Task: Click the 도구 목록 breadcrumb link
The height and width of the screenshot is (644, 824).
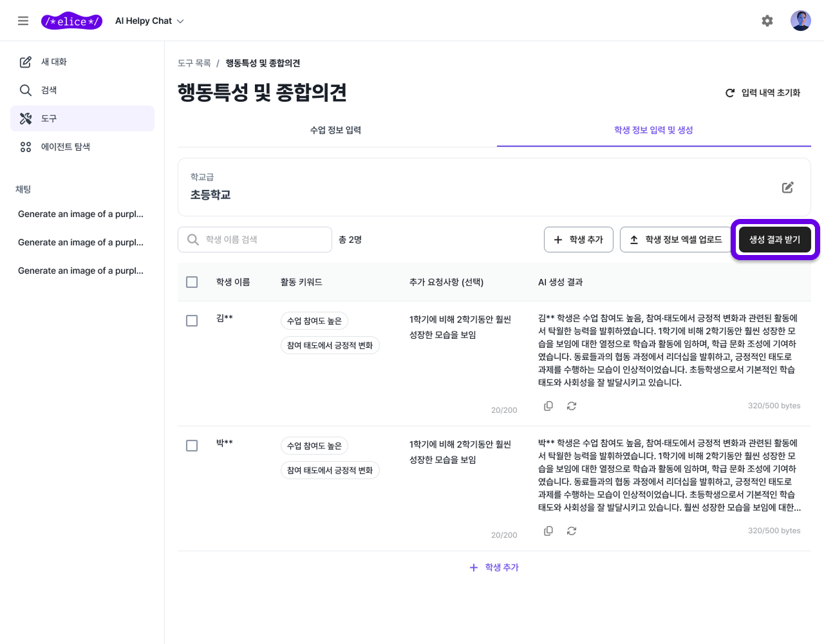Action: pyautogui.click(x=194, y=63)
